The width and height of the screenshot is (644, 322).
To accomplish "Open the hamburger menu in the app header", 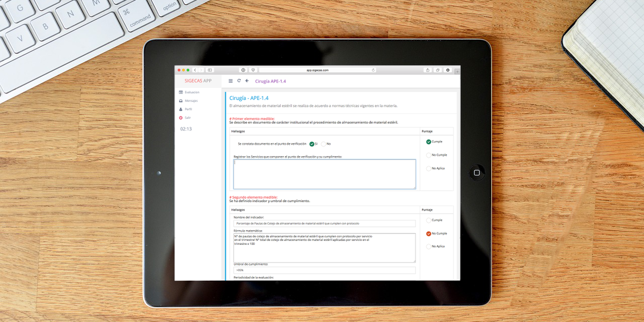I will (x=231, y=81).
